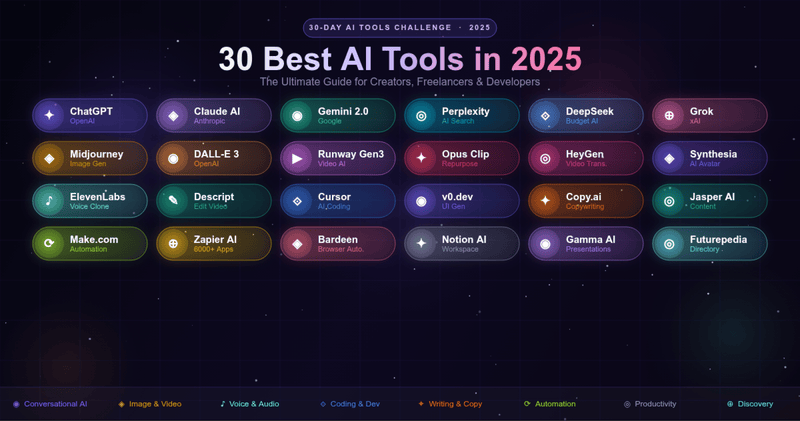The width and height of the screenshot is (800, 421).
Task: Click the Zapier AI crosshair icon
Action: [173, 243]
